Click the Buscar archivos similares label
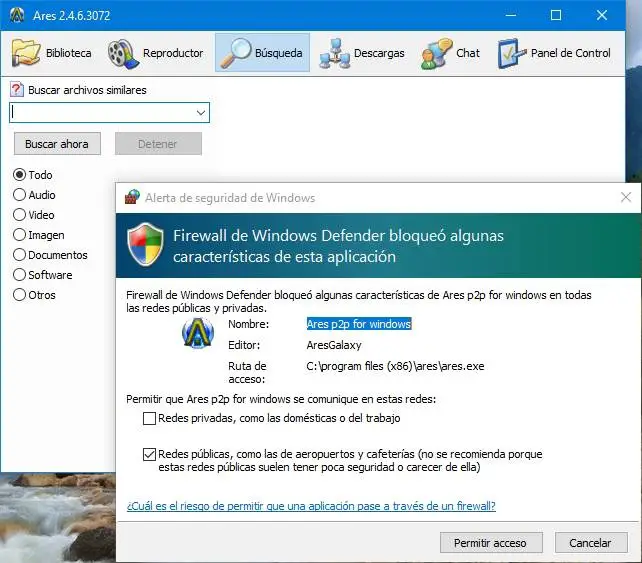Image resolution: width=642 pixels, height=563 pixels. 87,90
